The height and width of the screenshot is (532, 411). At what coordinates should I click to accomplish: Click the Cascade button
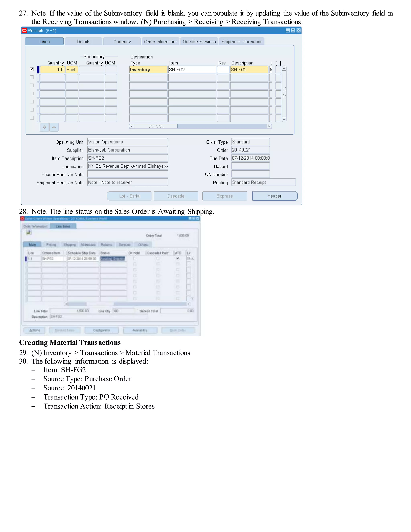click(176, 196)
